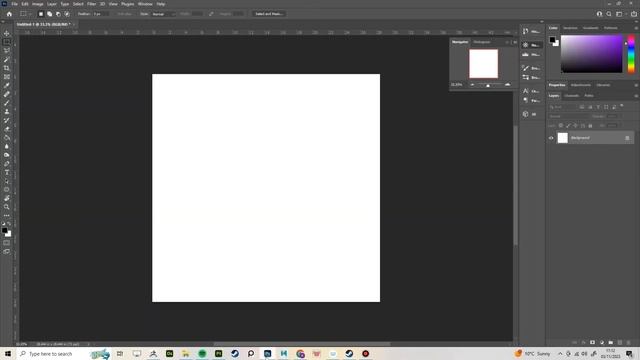Screen dimensions: 640x360
Task: Click Zoom In button in Navigator
Action: pos(507,85)
